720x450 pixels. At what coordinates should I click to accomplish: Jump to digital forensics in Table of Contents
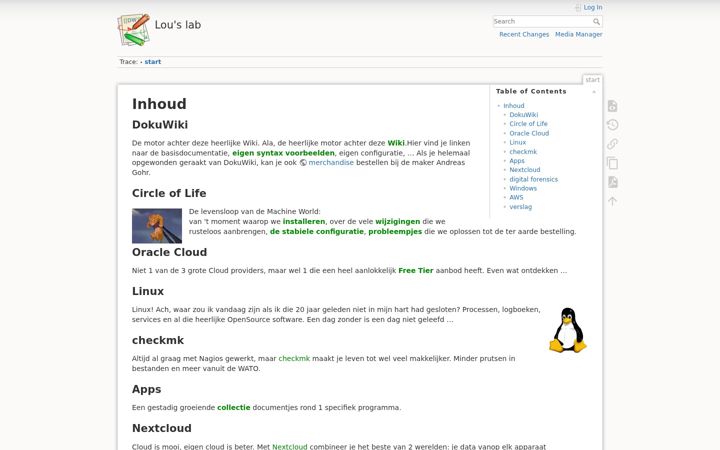coord(534,179)
